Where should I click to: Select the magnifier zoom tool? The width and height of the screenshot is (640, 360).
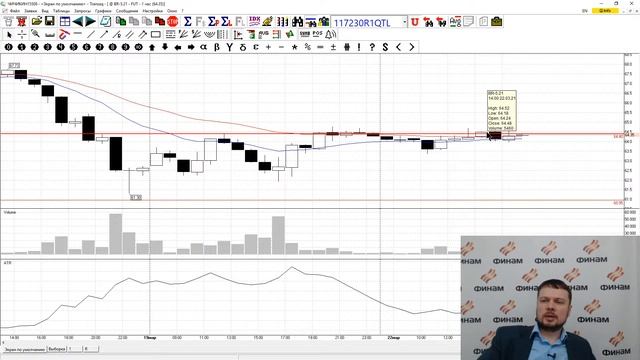pos(36,34)
